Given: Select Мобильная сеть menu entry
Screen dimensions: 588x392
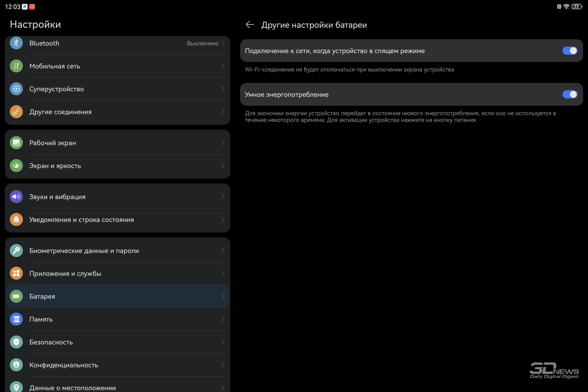Looking at the screenshot, I should (x=118, y=66).
